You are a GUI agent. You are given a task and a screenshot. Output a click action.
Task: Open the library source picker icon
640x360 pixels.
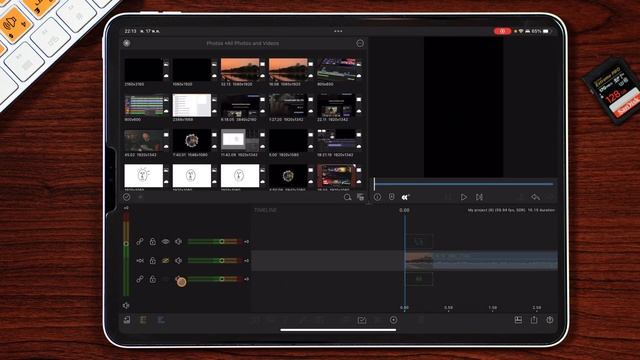point(127,43)
